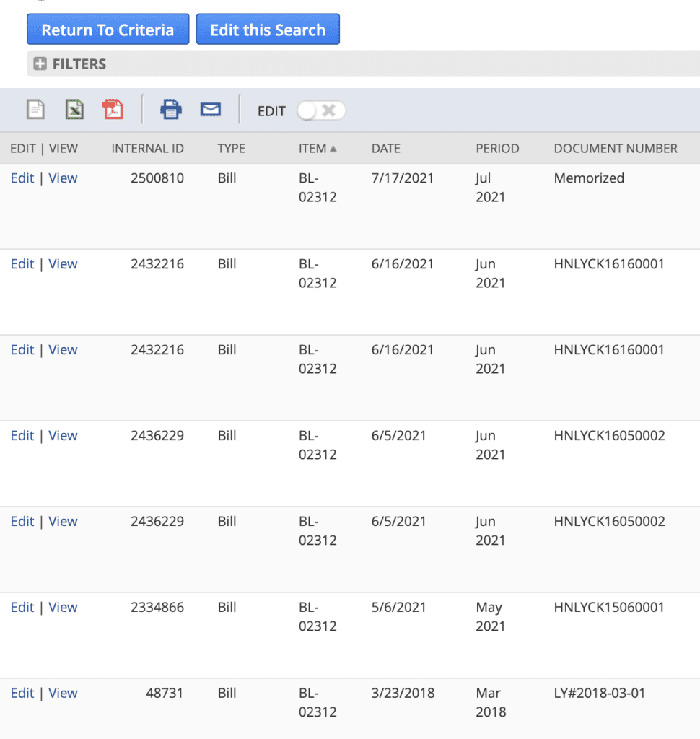Open View link for bill 2500810
The height and width of the screenshot is (739, 700).
click(63, 178)
